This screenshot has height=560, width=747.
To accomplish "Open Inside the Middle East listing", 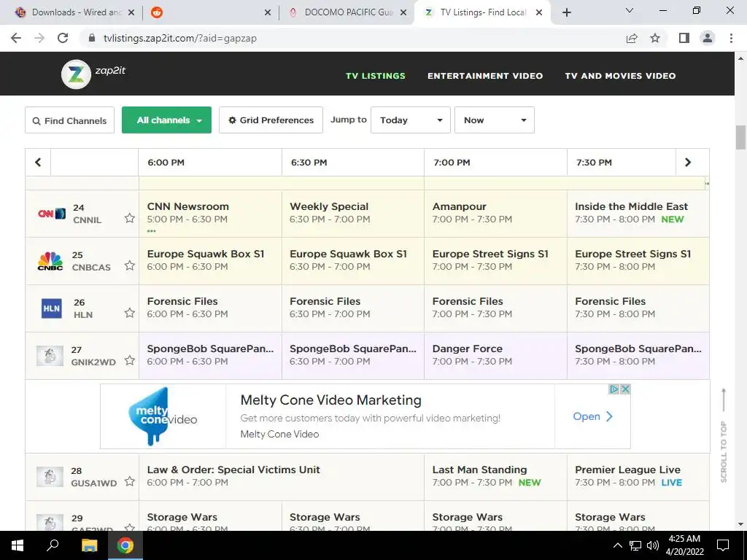I will click(x=638, y=214).
